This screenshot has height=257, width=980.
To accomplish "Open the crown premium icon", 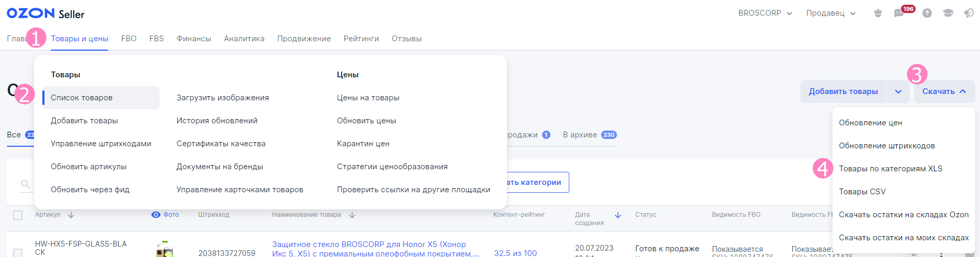I will pos(878,13).
